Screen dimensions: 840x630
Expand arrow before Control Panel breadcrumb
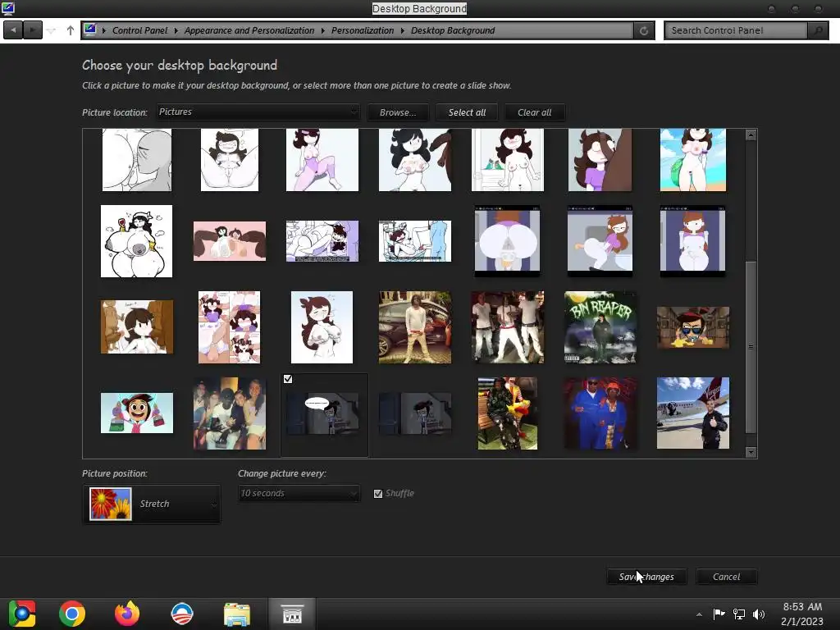pos(104,30)
